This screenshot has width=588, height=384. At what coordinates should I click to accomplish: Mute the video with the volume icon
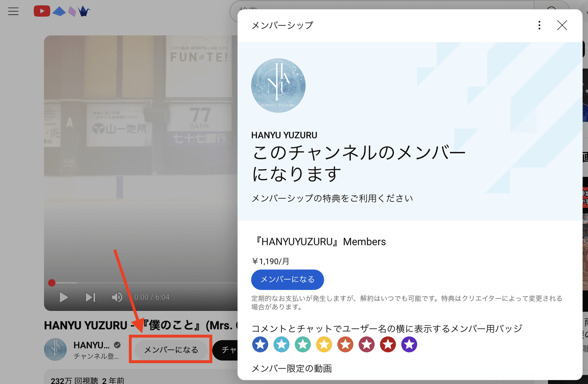pos(117,297)
